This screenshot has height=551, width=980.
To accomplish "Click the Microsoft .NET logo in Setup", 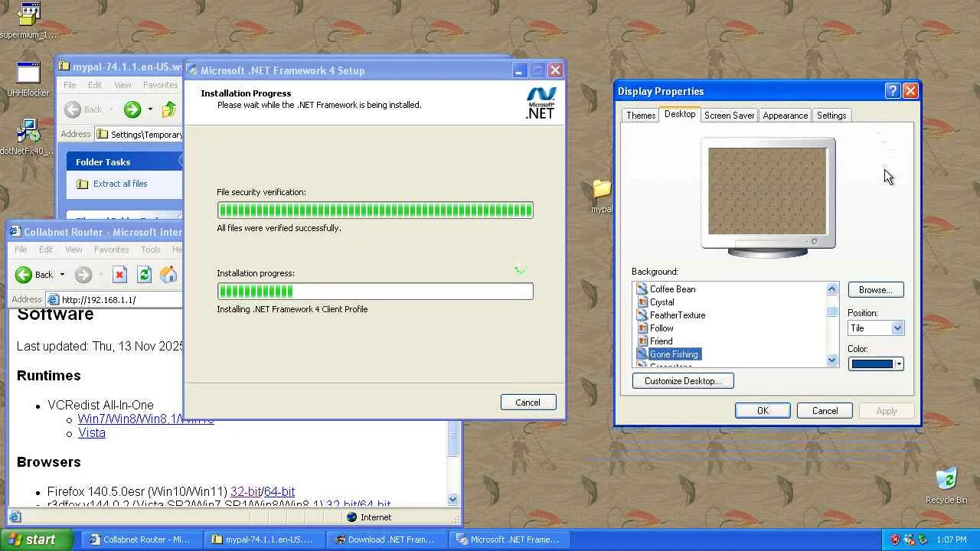I will (541, 103).
